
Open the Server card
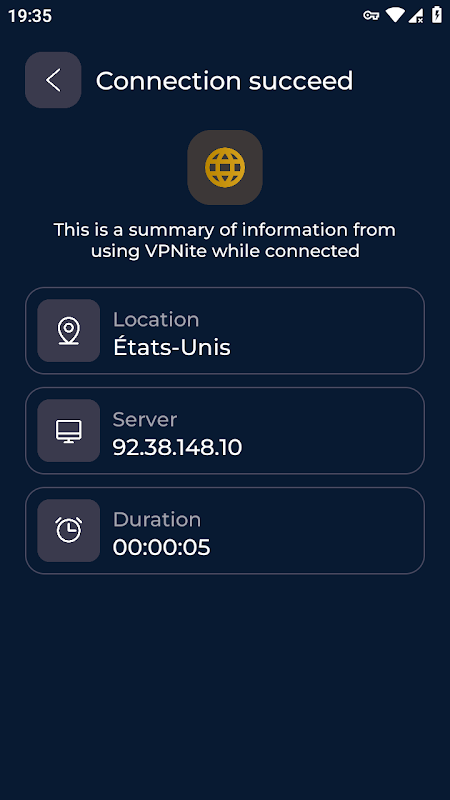[225, 431]
